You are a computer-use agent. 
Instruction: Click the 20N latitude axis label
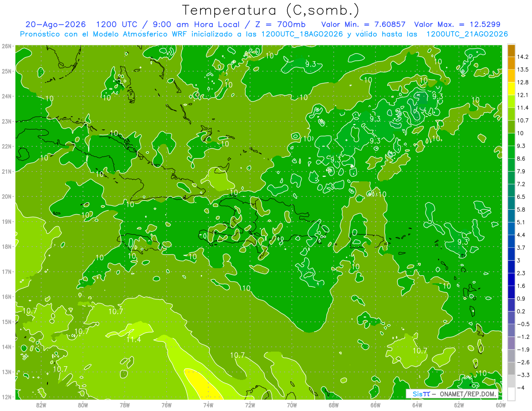pyautogui.click(x=6, y=196)
